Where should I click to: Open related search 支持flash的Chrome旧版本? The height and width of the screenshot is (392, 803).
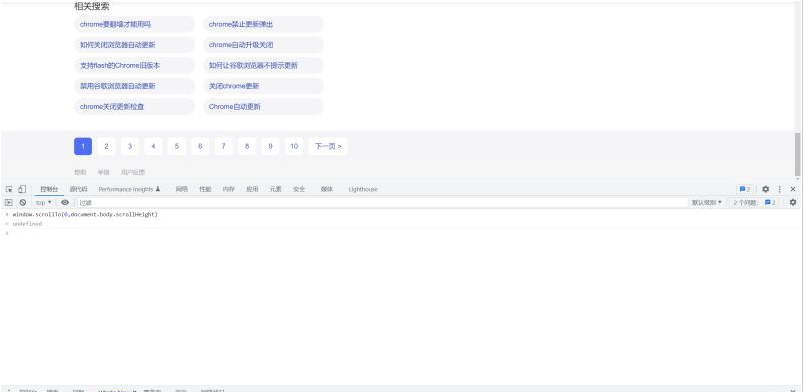click(135, 65)
